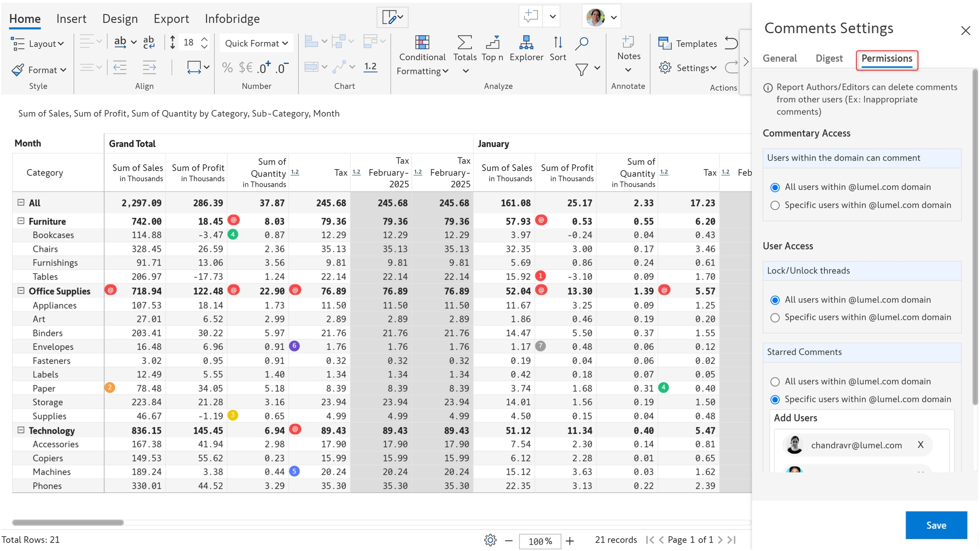Click the search magnifier icon

pos(581,43)
